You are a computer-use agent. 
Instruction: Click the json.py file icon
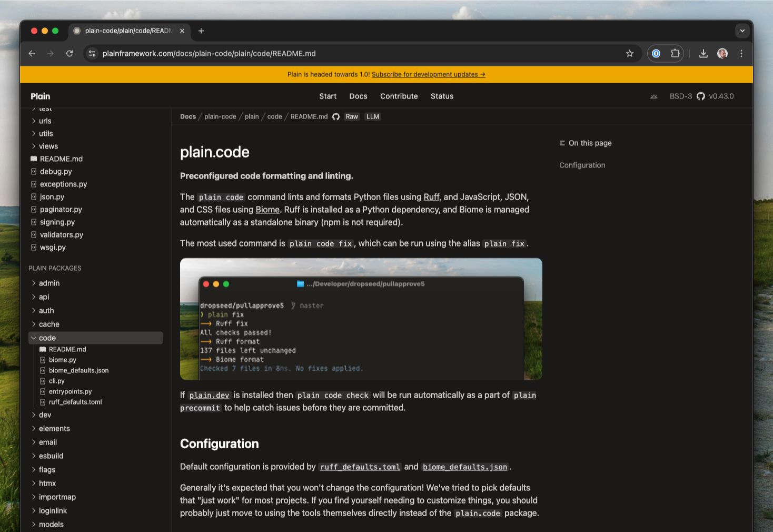point(34,196)
